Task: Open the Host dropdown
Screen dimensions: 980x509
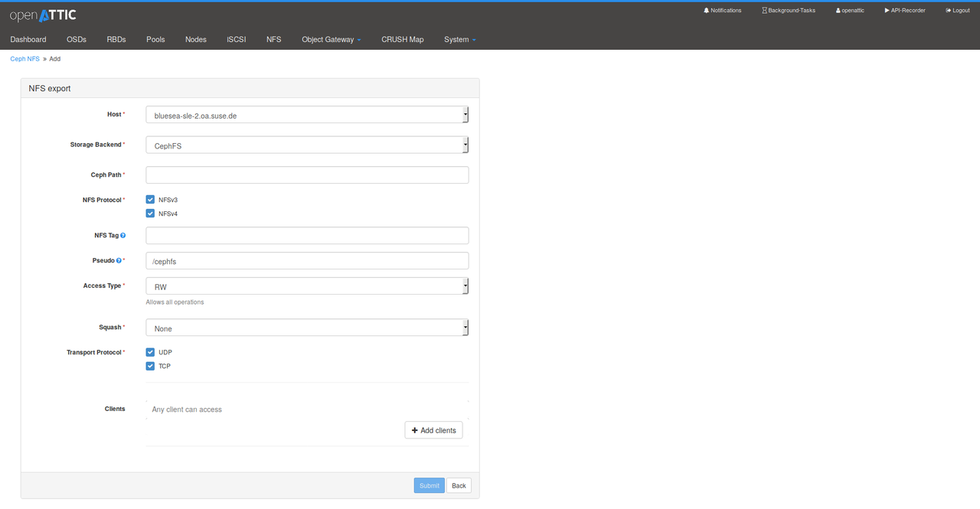Action: click(306, 115)
